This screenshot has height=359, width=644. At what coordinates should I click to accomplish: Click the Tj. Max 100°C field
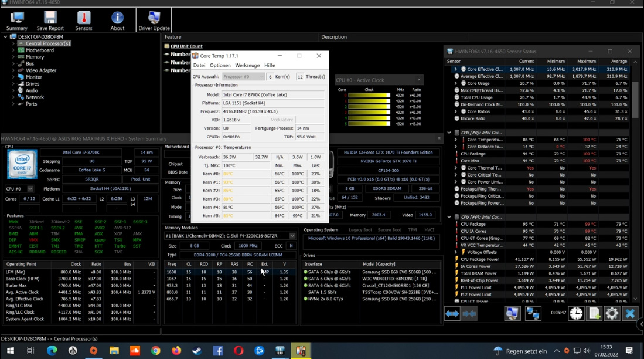point(246,165)
